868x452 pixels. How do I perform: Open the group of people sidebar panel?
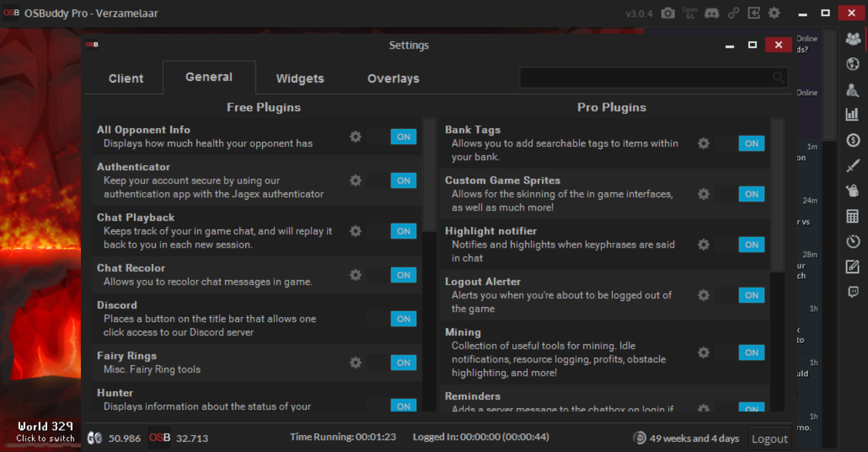852,39
